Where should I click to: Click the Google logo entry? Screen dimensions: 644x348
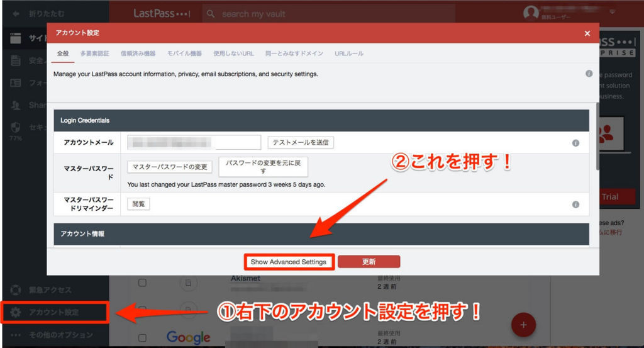click(x=189, y=337)
